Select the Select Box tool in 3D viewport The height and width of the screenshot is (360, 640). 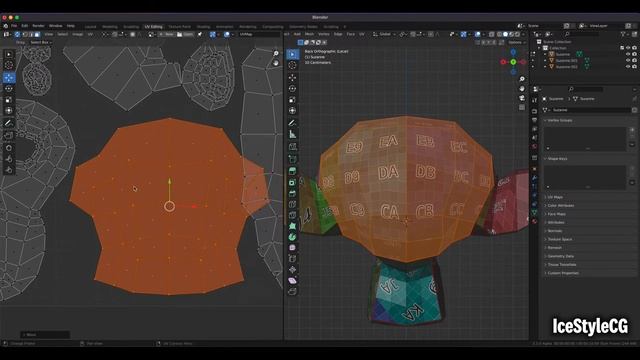292,54
